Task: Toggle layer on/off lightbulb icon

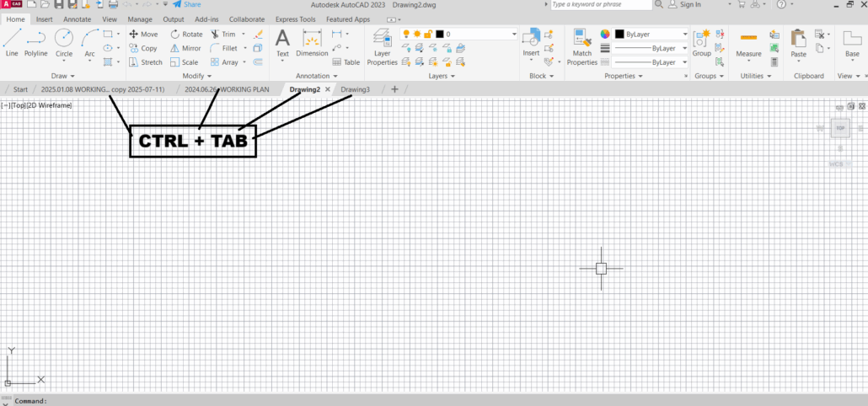Action: click(405, 35)
